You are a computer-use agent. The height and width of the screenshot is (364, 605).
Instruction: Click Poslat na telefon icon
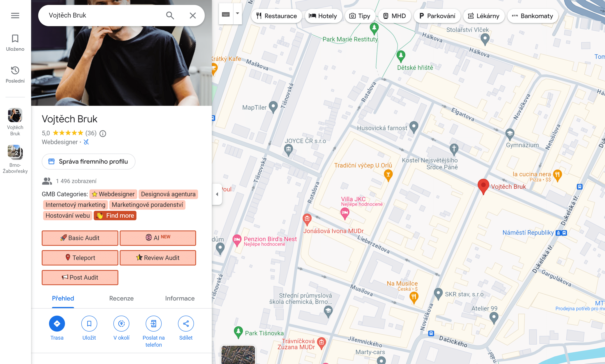[153, 324]
